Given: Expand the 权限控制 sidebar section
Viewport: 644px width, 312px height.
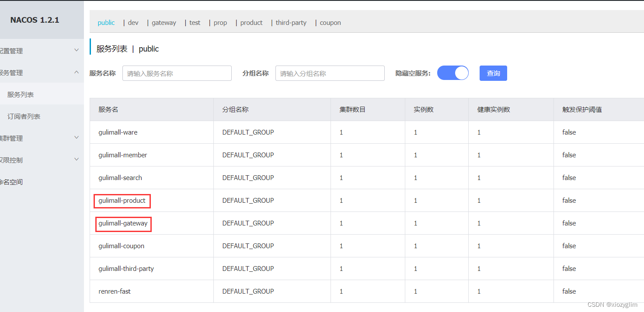Looking at the screenshot, I should click(x=39, y=160).
